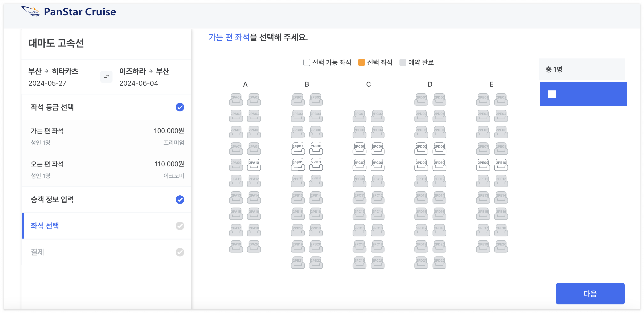This screenshot has width=644, height=313.
Task: Click the checkmark on 좌석 등급 선택 step
Action: pyautogui.click(x=179, y=107)
